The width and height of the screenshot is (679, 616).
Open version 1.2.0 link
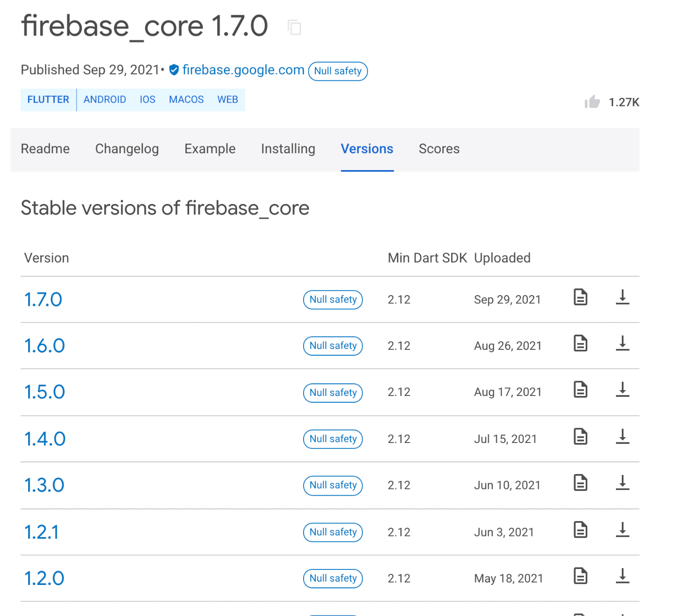coord(44,578)
